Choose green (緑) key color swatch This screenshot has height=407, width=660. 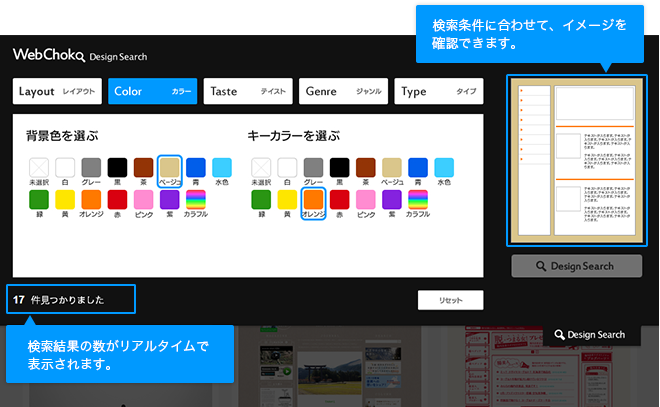261,200
